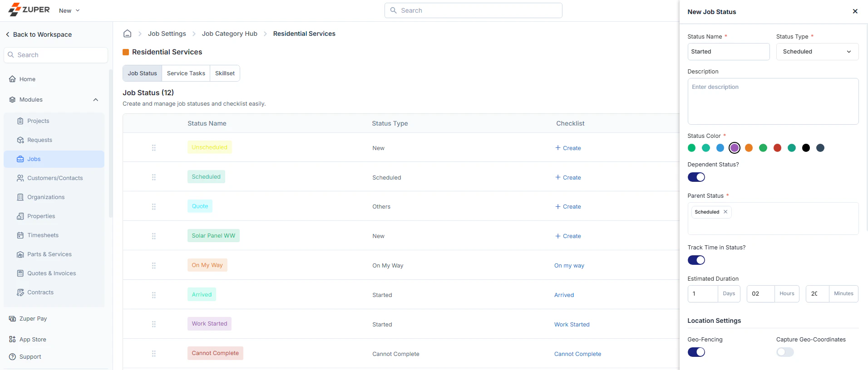Image resolution: width=868 pixels, height=370 pixels.
Task: Click the Home sidebar icon
Action: pos(13,79)
